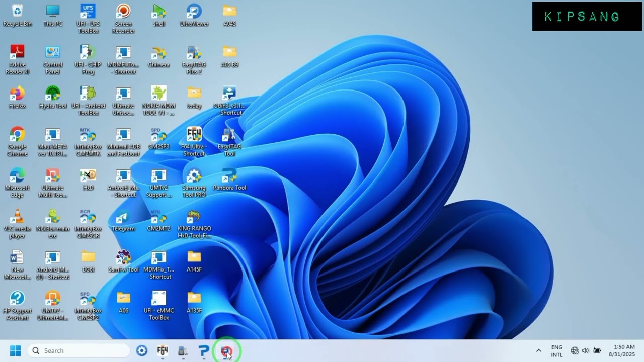
Task: Open Pandora Tool taskbar icon
Action: (x=204, y=351)
